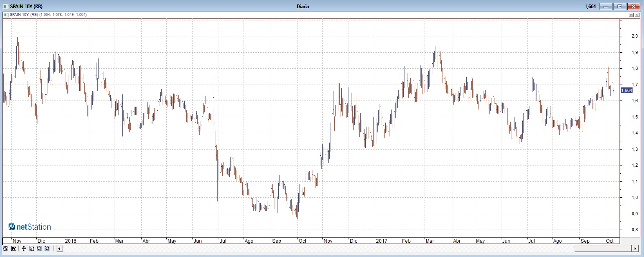Click the vertical compress arrows icon
The width and height of the screenshot is (644, 257).
(24, 248)
